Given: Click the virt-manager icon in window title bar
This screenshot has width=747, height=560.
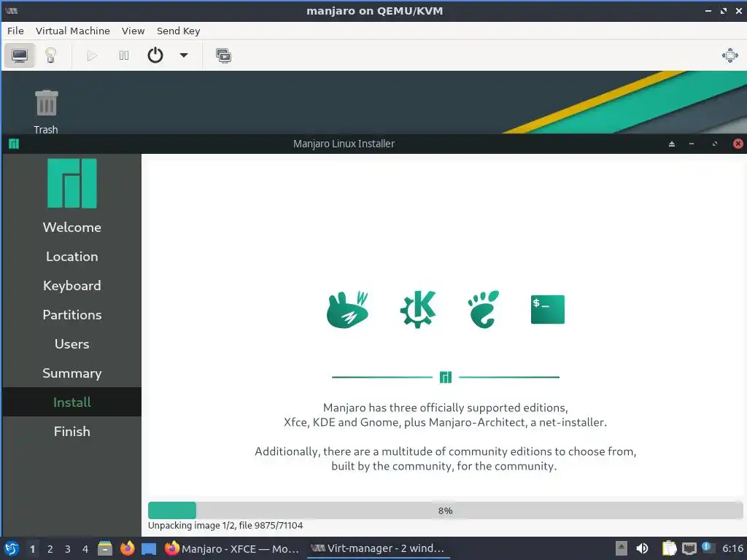Looking at the screenshot, I should (x=12, y=10).
